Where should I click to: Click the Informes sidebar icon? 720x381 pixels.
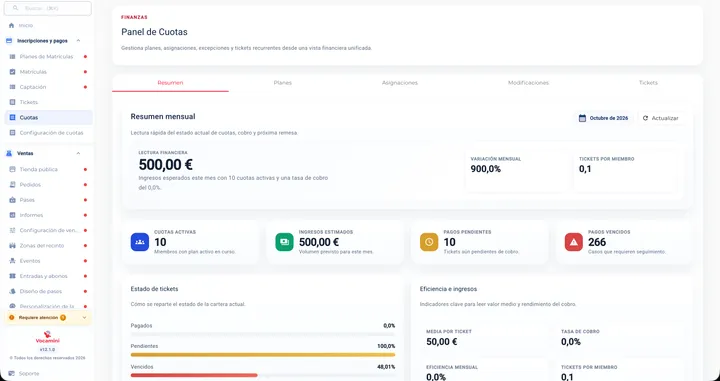(12, 215)
